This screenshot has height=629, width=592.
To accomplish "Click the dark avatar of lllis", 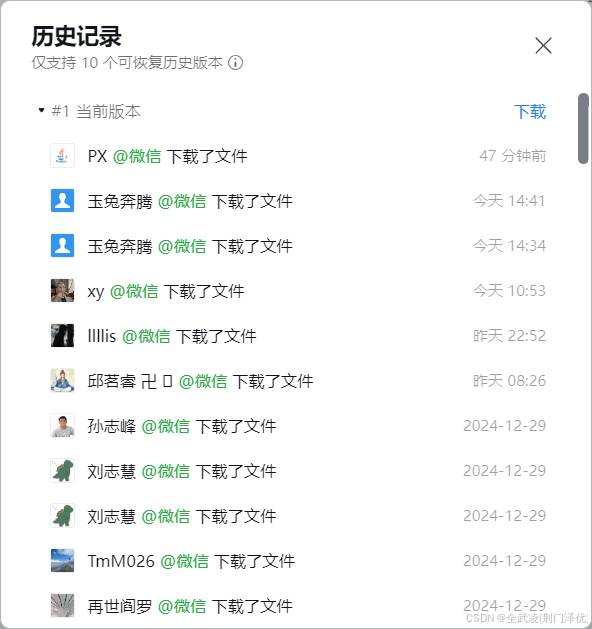I will (62, 335).
